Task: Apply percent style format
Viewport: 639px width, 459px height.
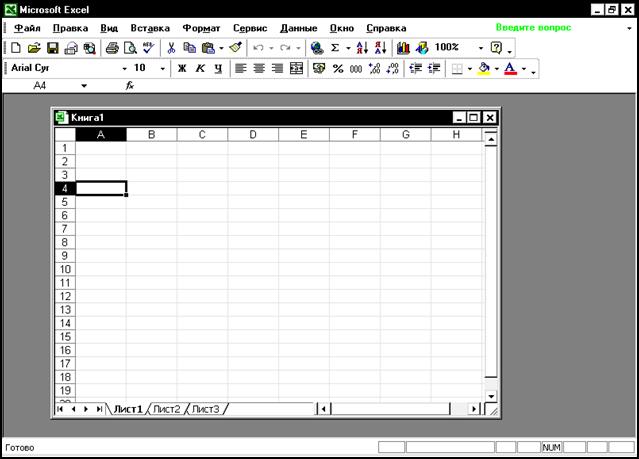Action: (337, 68)
